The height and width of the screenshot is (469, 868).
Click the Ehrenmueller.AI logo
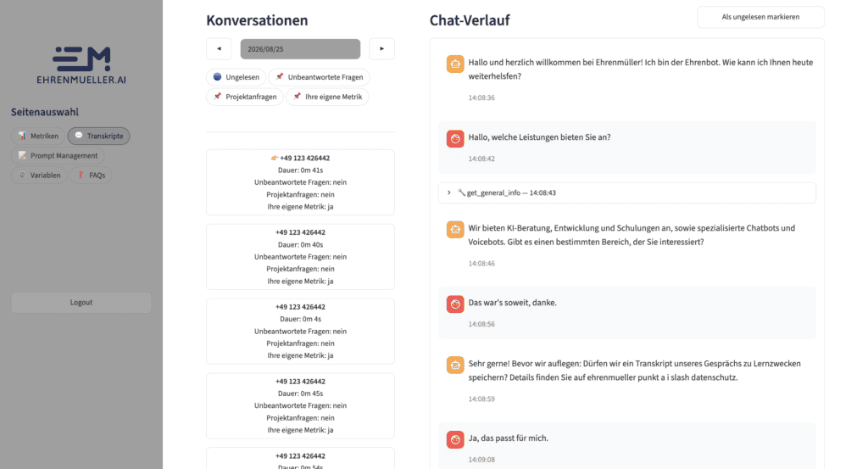pyautogui.click(x=81, y=65)
